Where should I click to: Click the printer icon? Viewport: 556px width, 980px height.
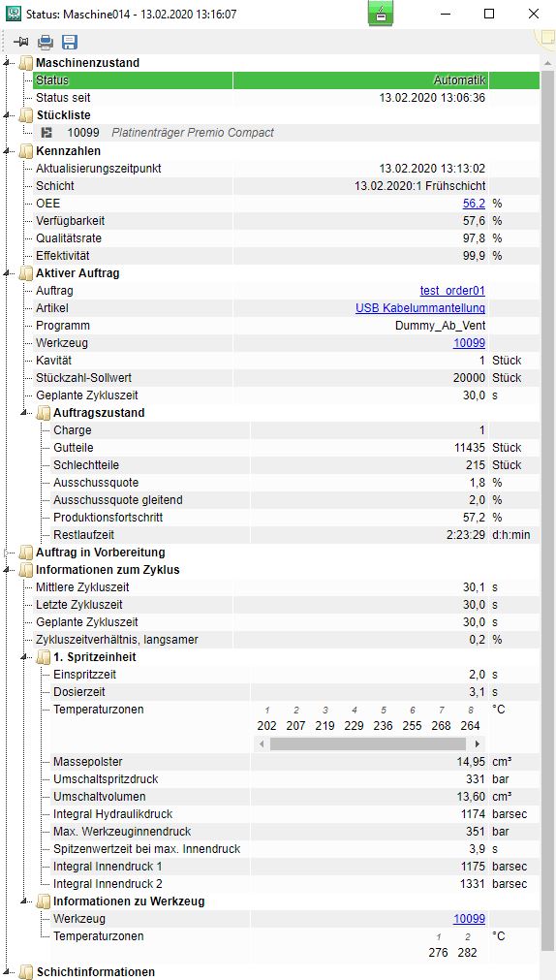(45, 43)
